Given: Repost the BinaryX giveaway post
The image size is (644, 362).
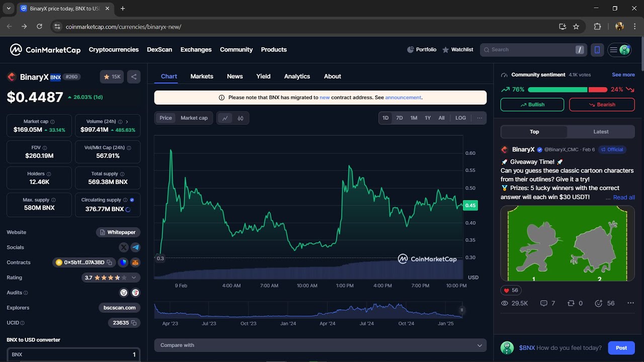Looking at the screenshot, I should click(575, 303).
